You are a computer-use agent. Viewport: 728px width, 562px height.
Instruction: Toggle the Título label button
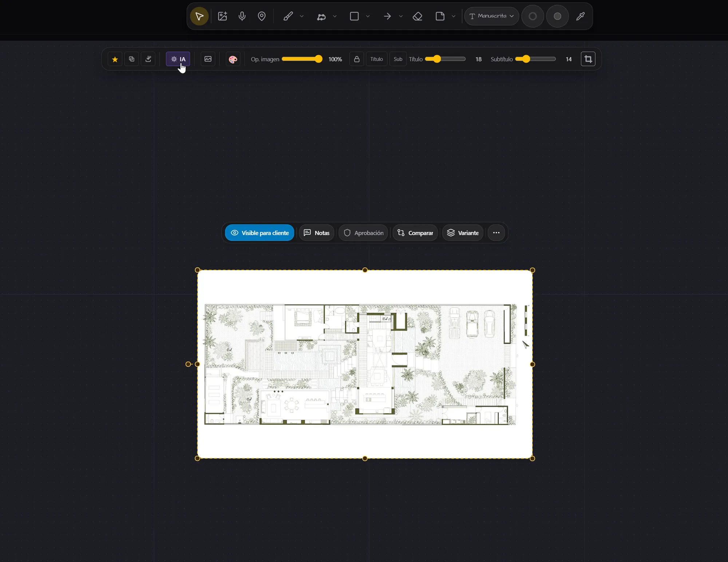tap(376, 59)
